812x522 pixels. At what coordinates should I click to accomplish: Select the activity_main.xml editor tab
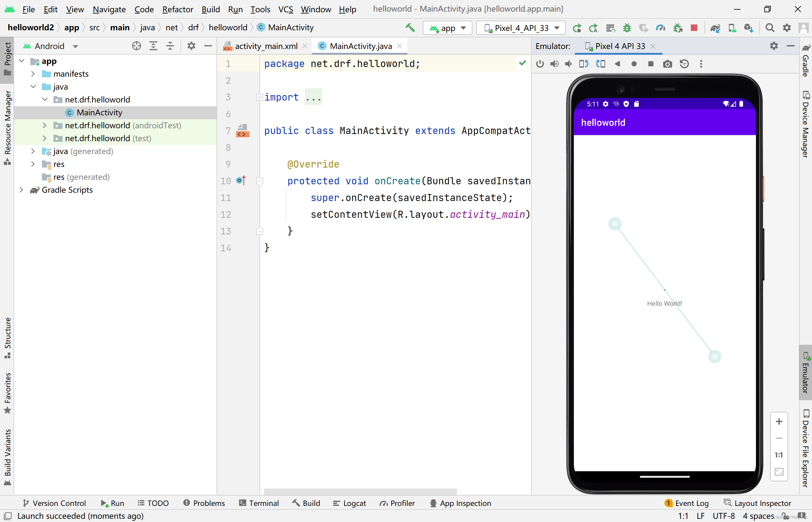(x=266, y=45)
